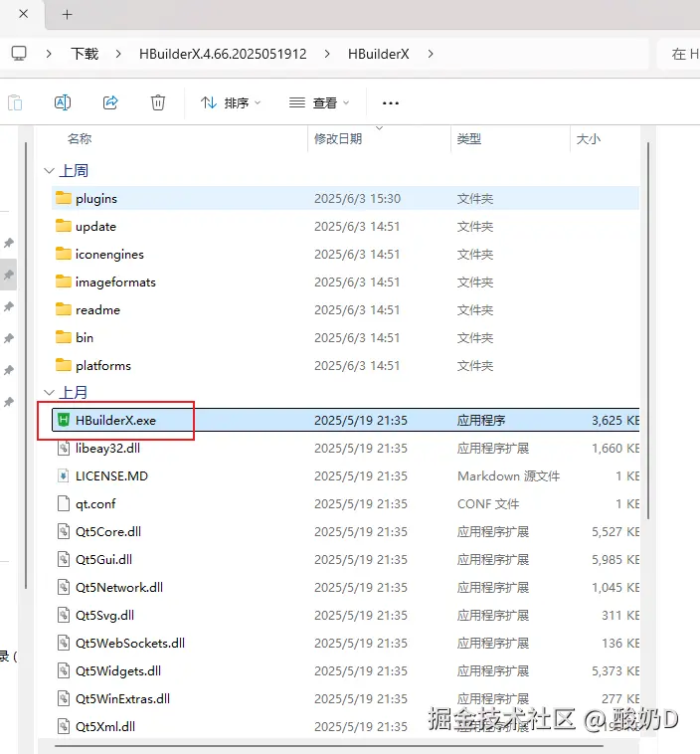Click the Qt5Core.dll file icon
Screen dimensions: 700x754
64,532
